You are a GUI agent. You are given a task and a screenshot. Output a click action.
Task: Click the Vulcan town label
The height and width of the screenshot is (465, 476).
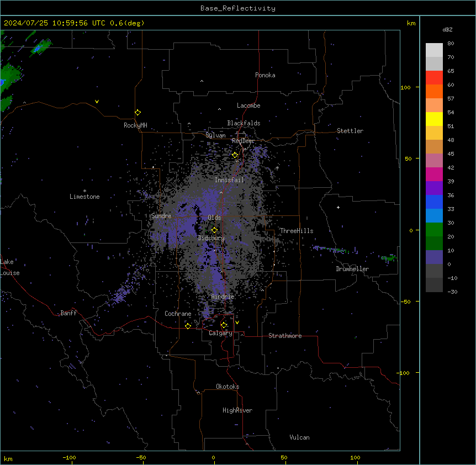(299, 437)
